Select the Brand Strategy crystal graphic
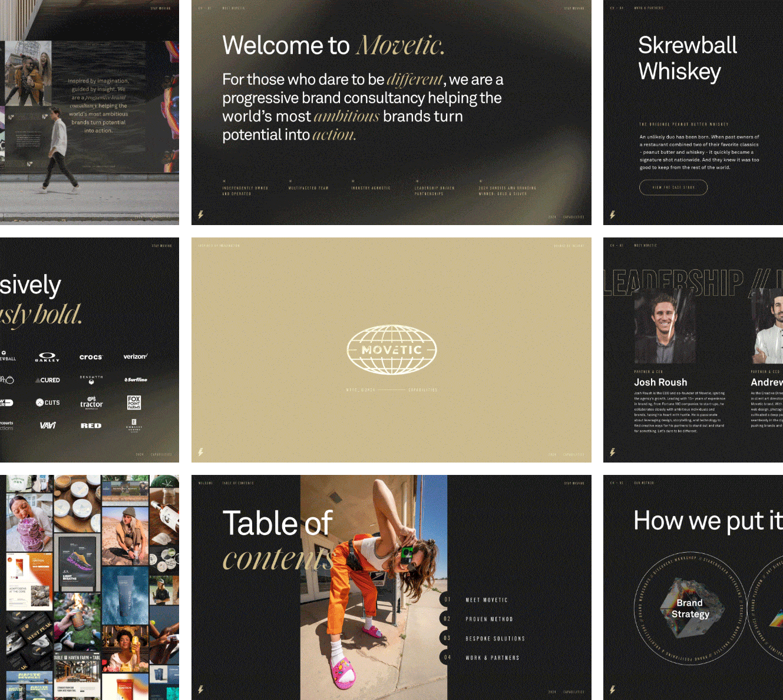Viewport: 783px width, 700px height. [x=689, y=608]
